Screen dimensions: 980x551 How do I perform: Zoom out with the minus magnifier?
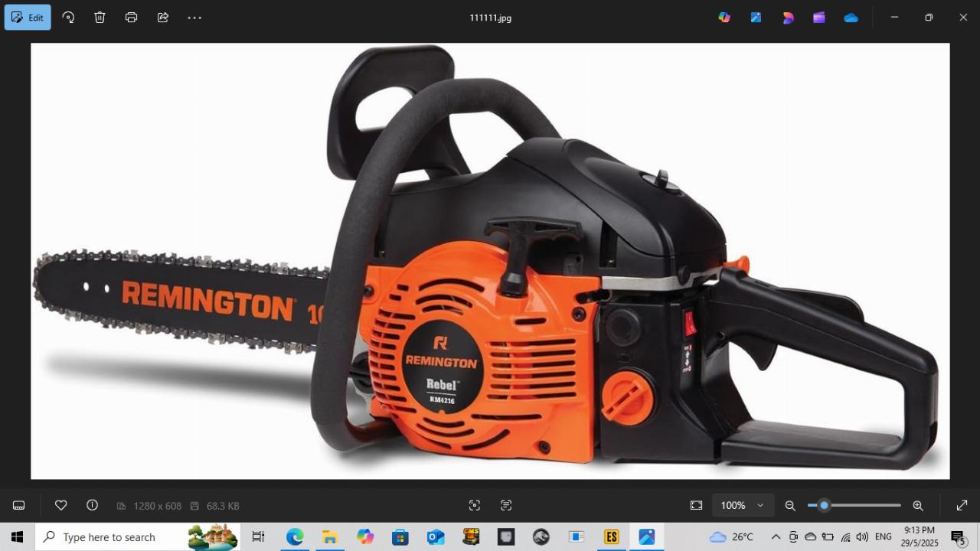790,505
